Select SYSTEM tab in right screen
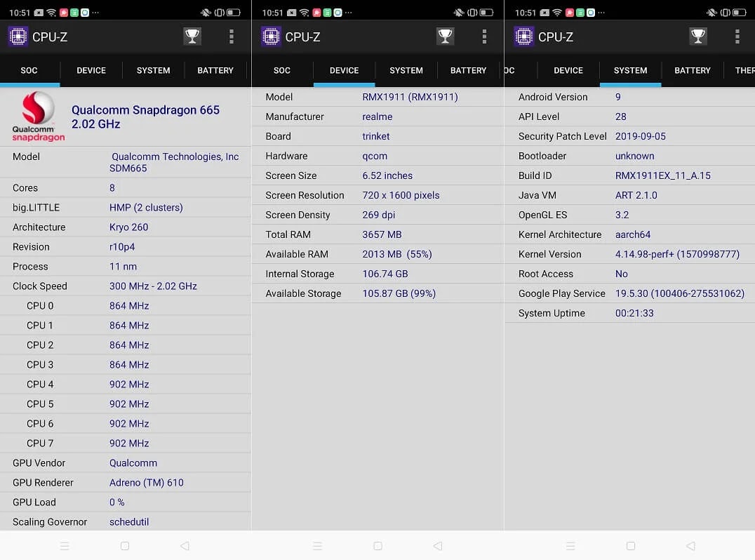The image size is (755, 560). 630,70
